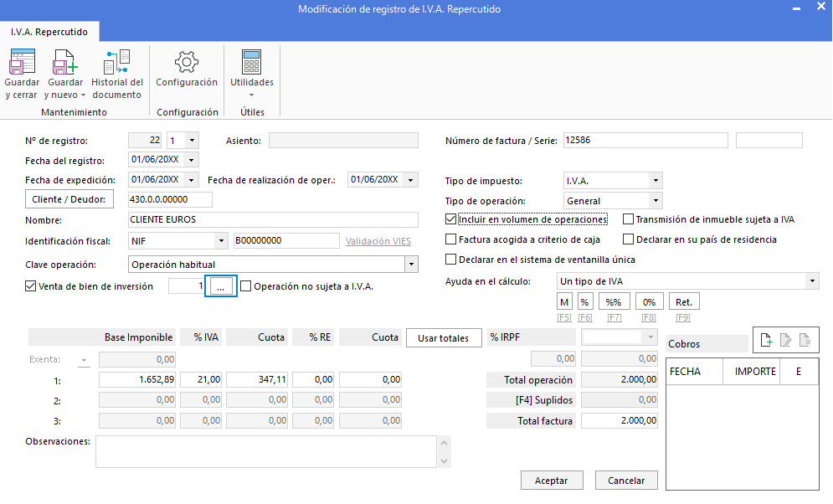Open the Tipo de operación dropdown

pos(656,201)
